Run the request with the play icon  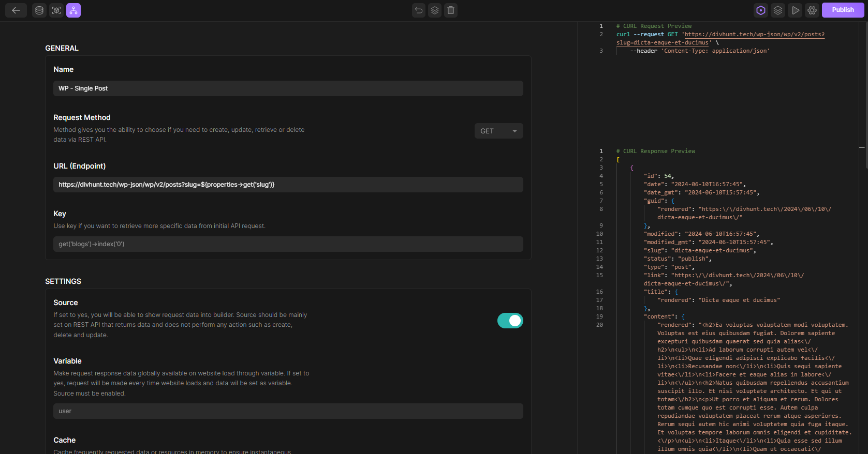pos(796,10)
